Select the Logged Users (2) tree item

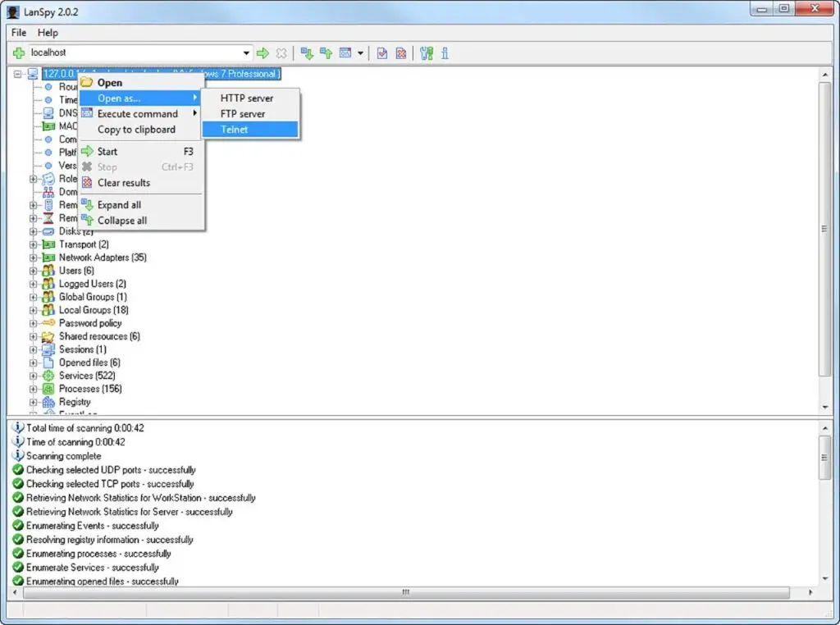[92, 284]
